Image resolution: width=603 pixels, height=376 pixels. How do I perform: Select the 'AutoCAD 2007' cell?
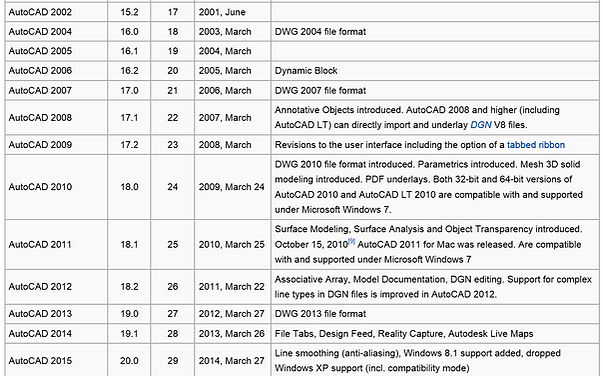pyautogui.click(x=56, y=91)
